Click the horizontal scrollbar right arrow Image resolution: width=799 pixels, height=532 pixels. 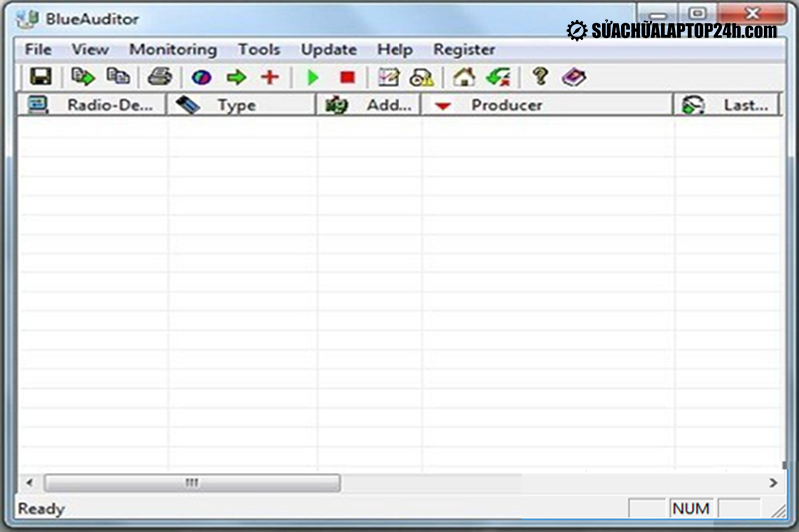click(x=772, y=483)
